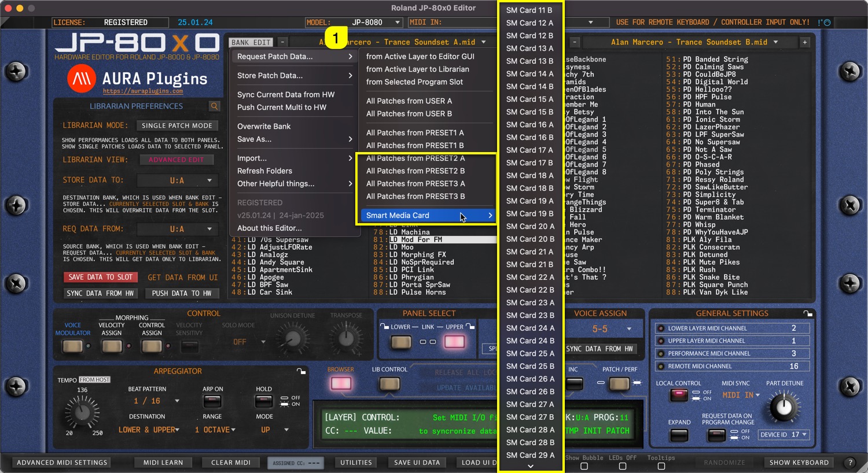Open the MODEL JP-8080 dropdown
Screen dimensions: 868x473
pyautogui.click(x=398, y=23)
